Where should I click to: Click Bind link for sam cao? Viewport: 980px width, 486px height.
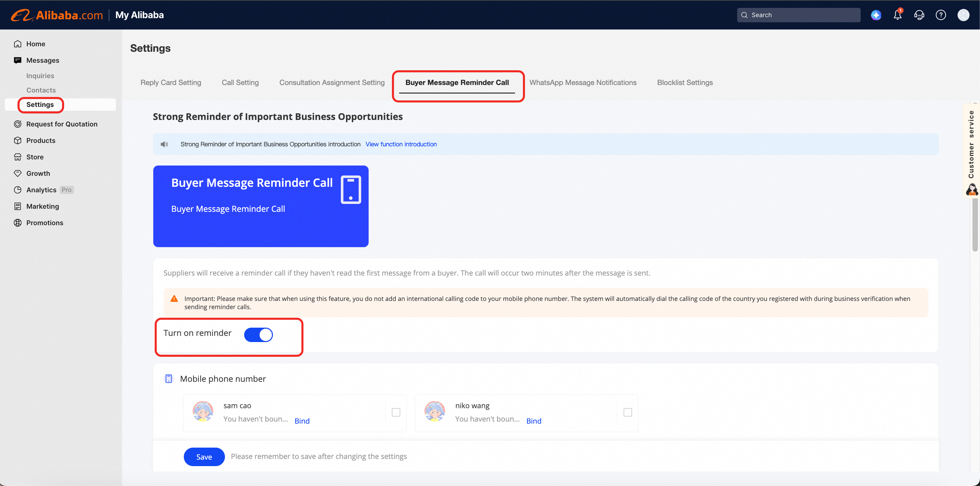[302, 421]
